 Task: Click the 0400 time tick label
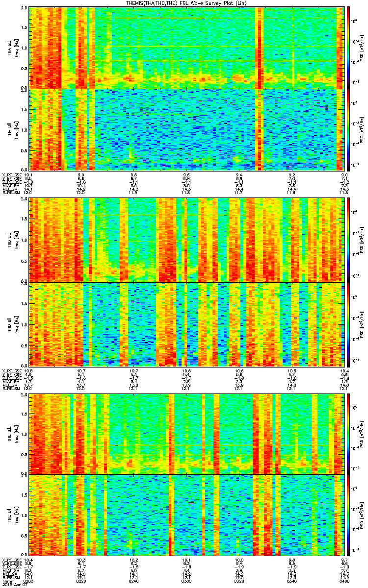click(x=344, y=581)
